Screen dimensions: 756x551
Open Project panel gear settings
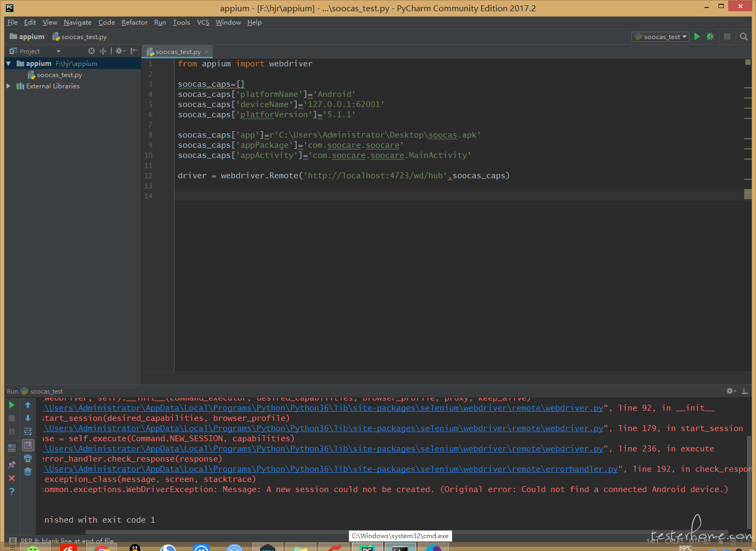pyautogui.click(x=120, y=51)
